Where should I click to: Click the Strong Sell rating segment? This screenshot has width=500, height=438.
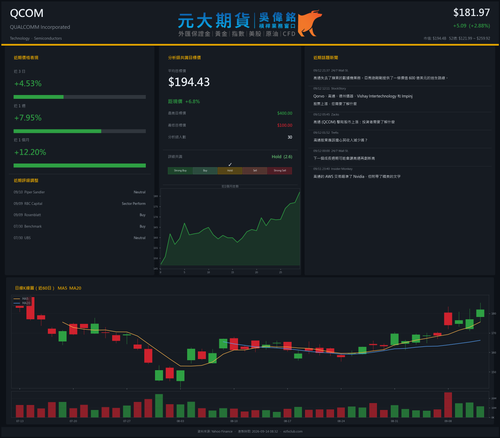pos(280,171)
